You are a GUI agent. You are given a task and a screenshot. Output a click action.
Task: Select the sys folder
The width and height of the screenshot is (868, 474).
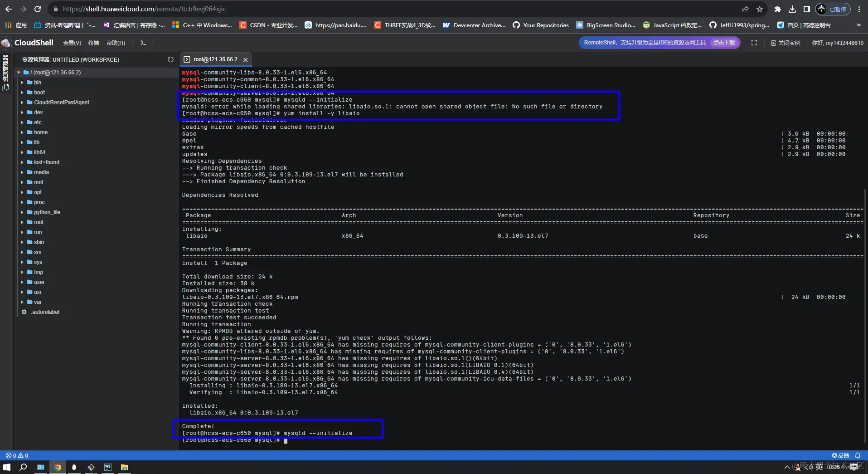coord(38,262)
